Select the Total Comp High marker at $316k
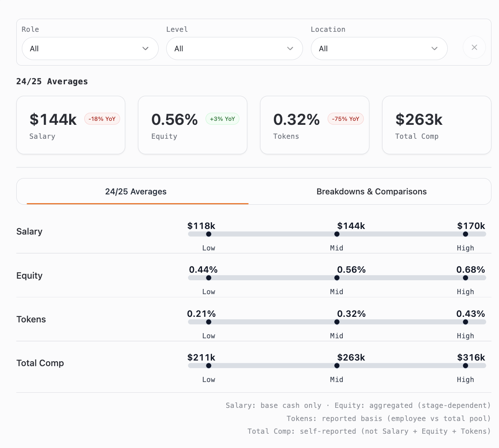Image resolution: width=499 pixels, height=448 pixels. pyautogui.click(x=465, y=366)
